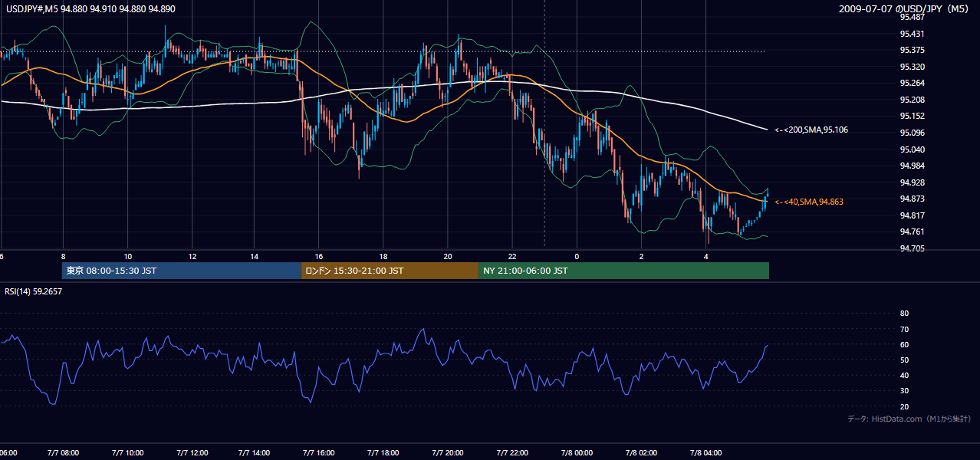Click the 7/7 22:00 date label
This screenshot has width=980, height=460.
tap(511, 453)
